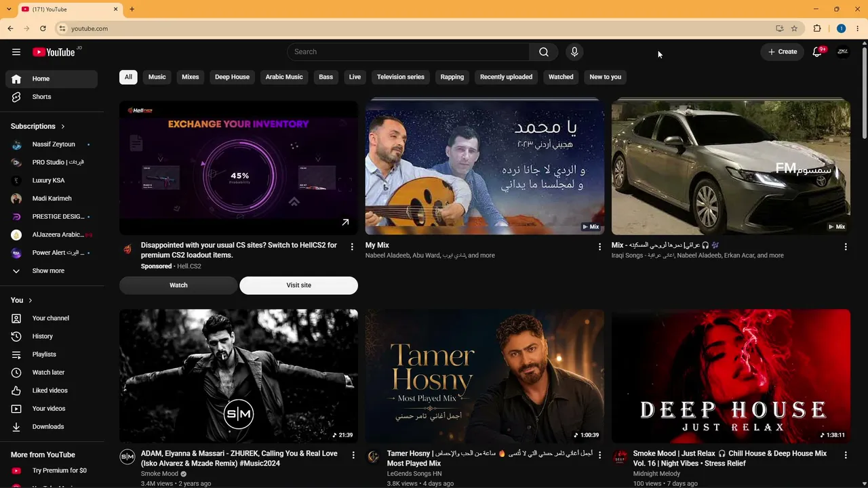Viewport: 868px width, 488px height.
Task: Click the YouTube logo
Action: tap(54, 52)
